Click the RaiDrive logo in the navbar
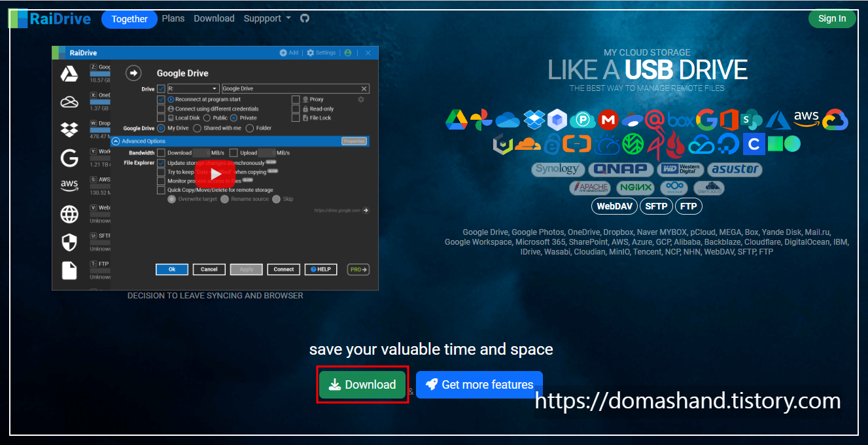This screenshot has height=445, width=868. pos(50,18)
